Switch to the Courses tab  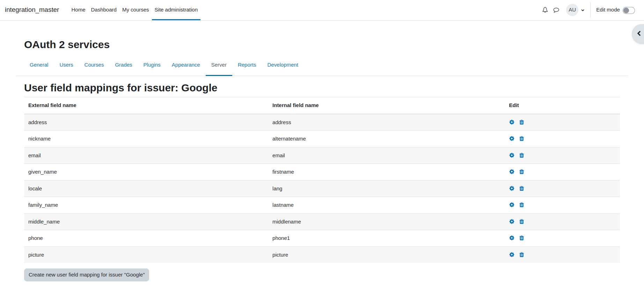tap(94, 65)
